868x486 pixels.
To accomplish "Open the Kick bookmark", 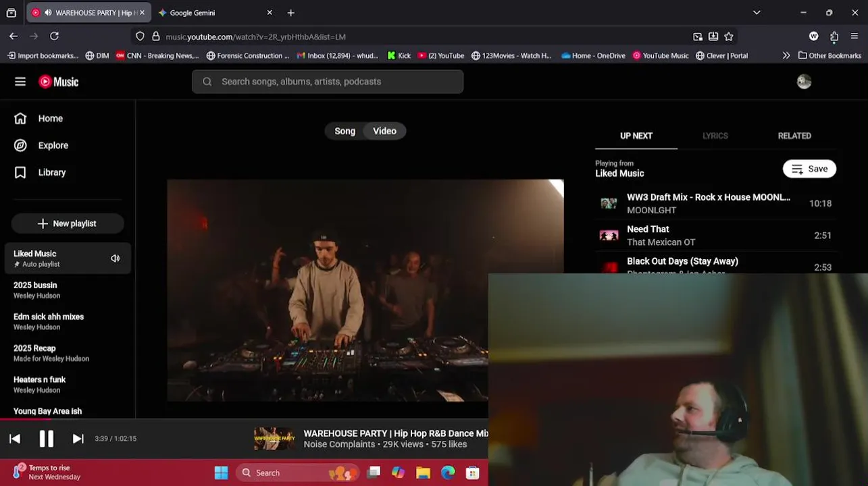I will coord(399,56).
